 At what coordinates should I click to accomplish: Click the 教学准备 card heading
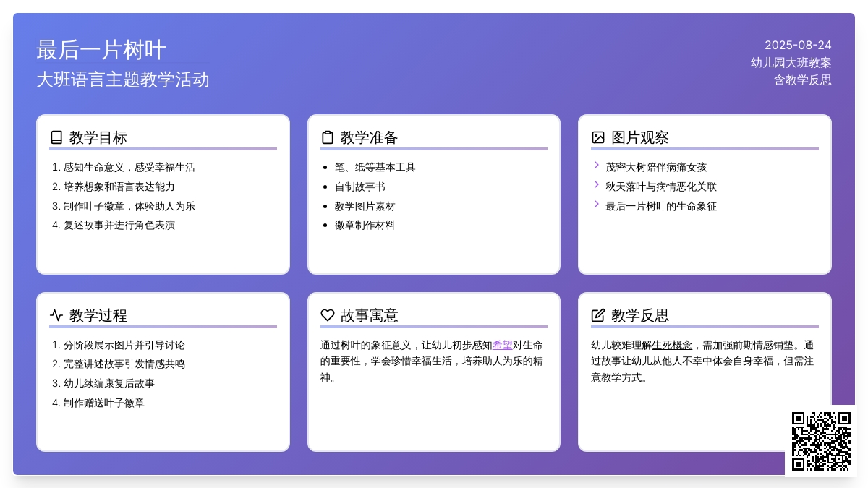pos(370,137)
